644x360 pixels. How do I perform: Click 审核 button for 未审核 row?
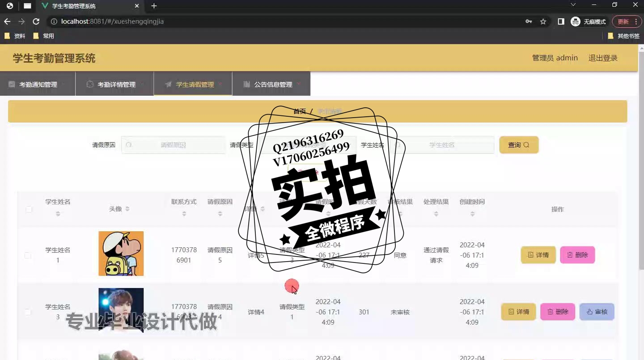[597, 312]
